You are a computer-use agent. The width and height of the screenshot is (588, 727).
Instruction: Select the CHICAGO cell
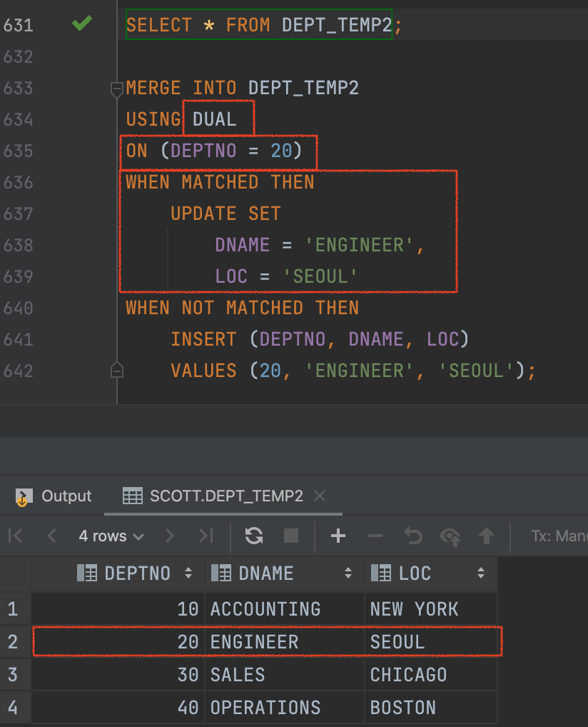[431, 675]
